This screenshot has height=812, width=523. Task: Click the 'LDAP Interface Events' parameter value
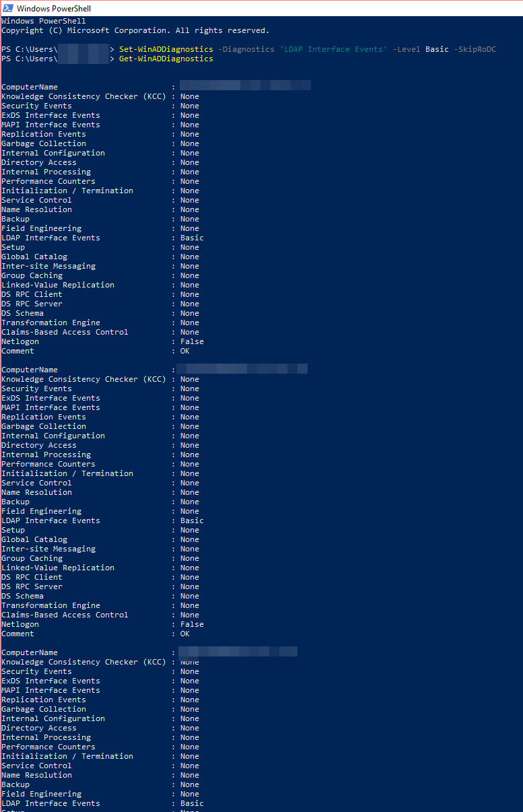tap(331, 48)
